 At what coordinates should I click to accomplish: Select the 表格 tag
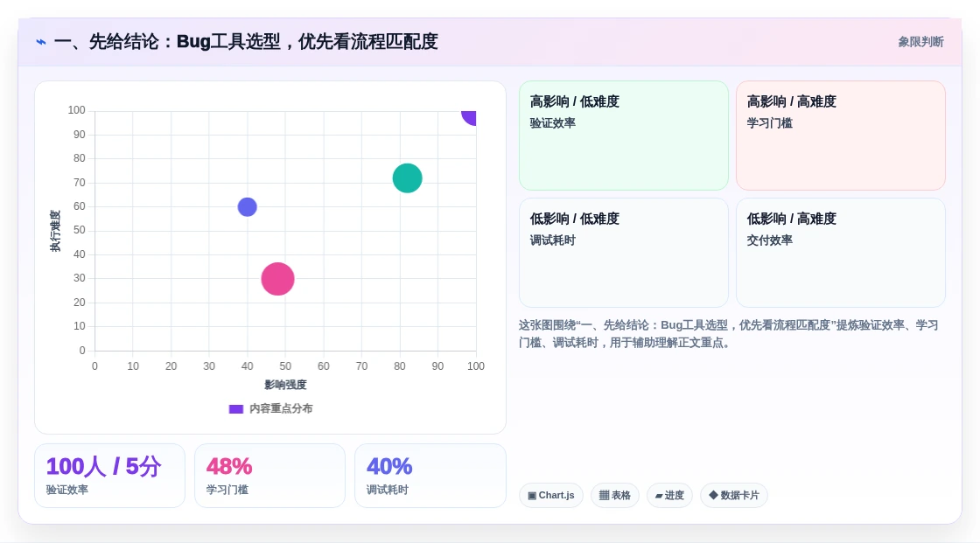615,496
